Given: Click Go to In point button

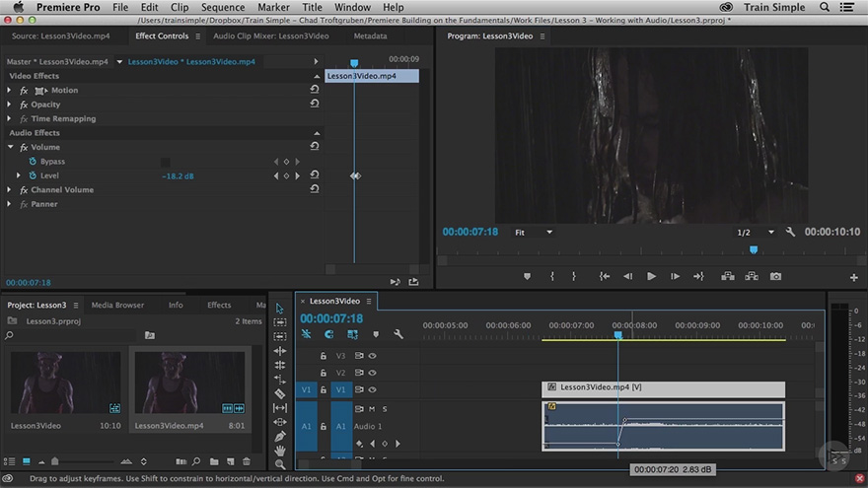Looking at the screenshot, I should (x=604, y=276).
